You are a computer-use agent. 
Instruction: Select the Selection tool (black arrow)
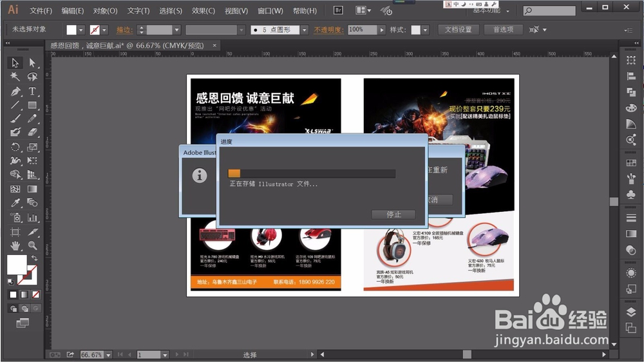[x=15, y=63]
